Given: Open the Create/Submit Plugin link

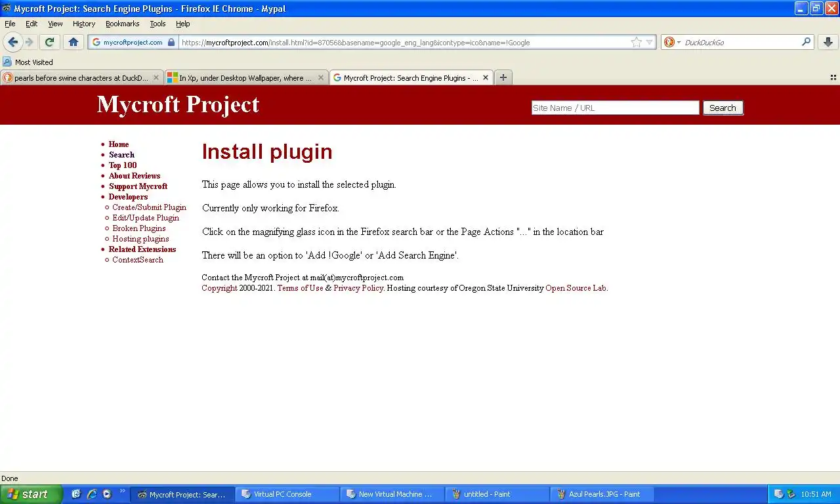Looking at the screenshot, I should click(x=149, y=207).
